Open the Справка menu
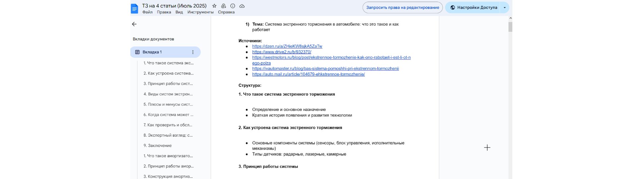The height and width of the screenshot is (179, 644). [x=226, y=12]
